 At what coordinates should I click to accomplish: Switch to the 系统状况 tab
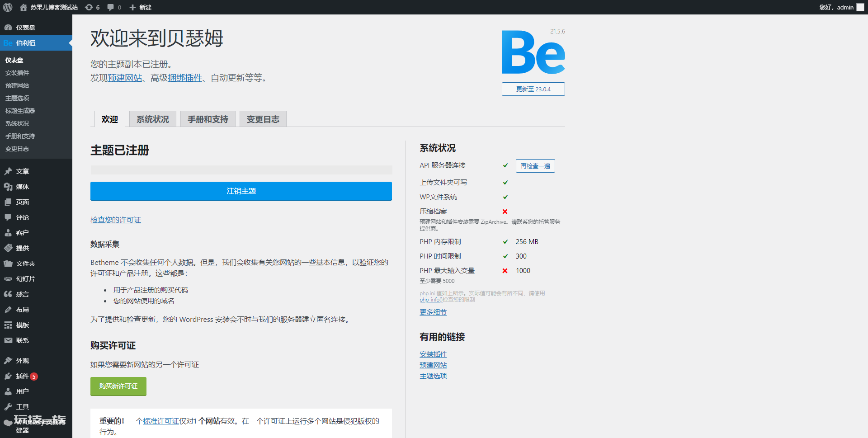(x=153, y=119)
